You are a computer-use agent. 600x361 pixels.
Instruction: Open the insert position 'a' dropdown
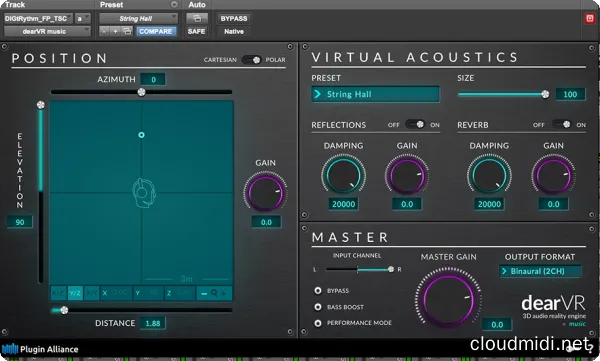[x=83, y=18]
